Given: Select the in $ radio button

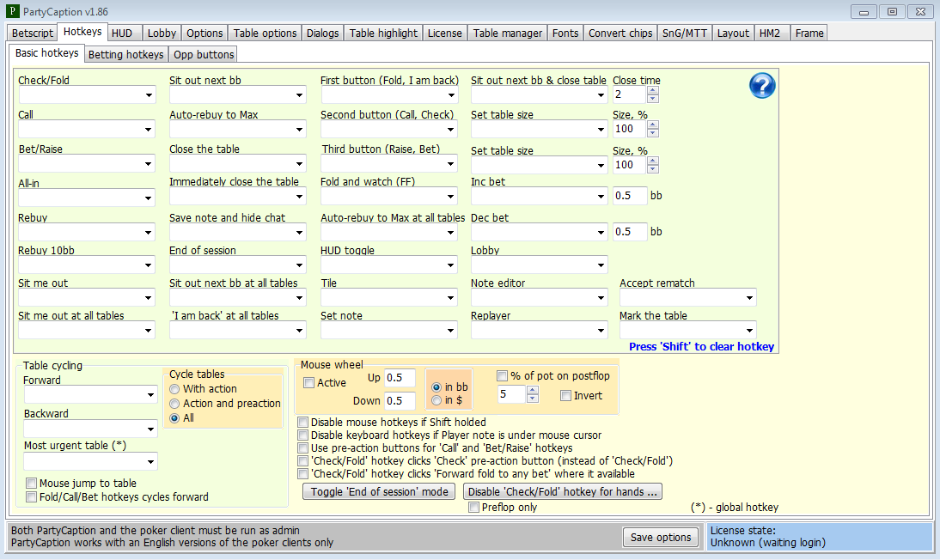Looking at the screenshot, I should click(436, 400).
